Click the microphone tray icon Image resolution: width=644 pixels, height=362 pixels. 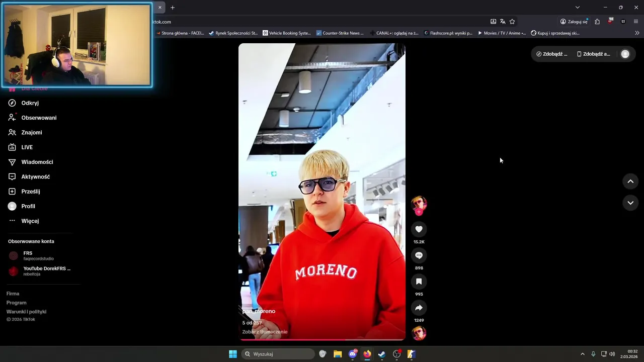pos(593,354)
